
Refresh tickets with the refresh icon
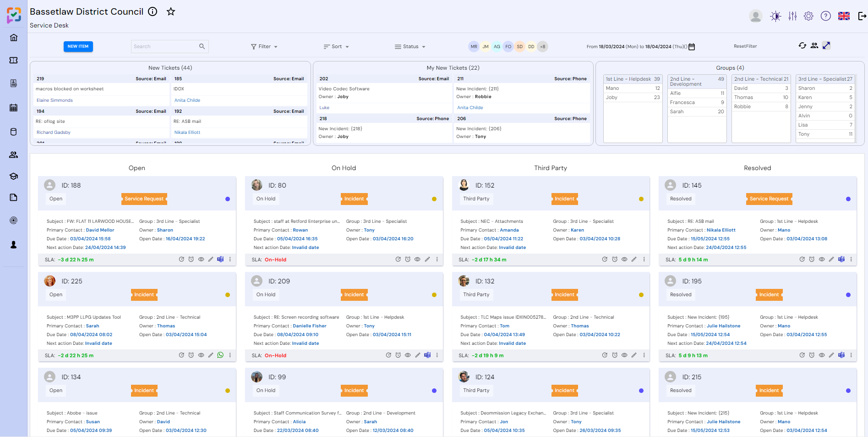(x=802, y=45)
